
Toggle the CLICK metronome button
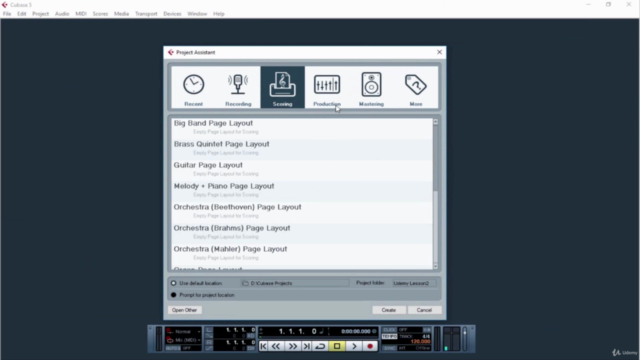click(x=390, y=330)
